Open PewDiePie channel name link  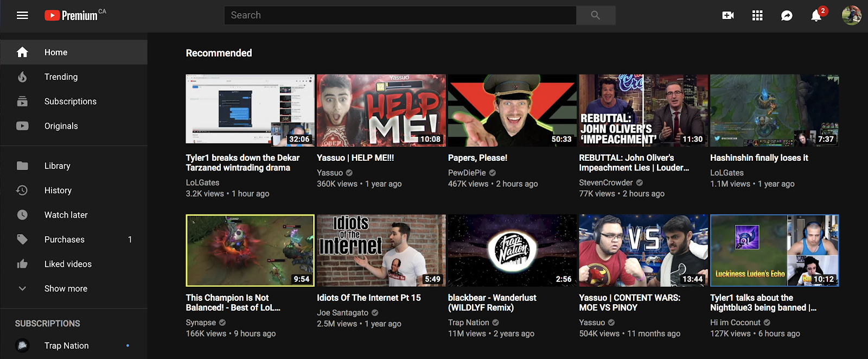click(467, 173)
